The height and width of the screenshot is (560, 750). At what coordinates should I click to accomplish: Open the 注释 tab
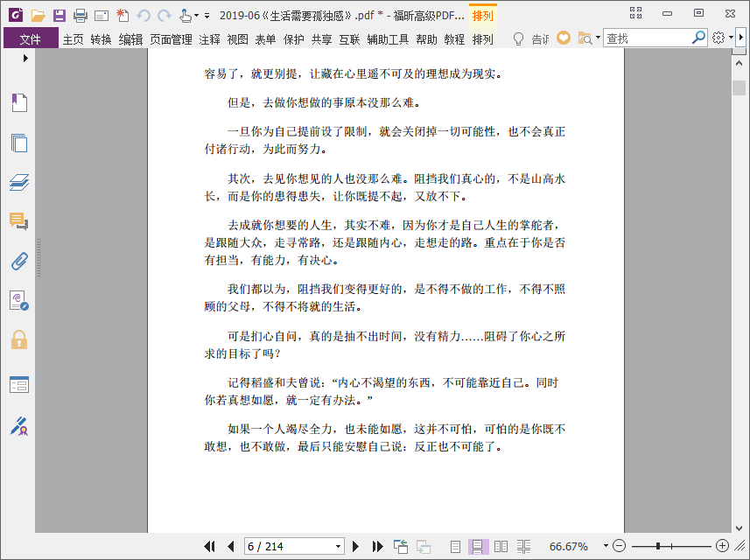click(x=209, y=39)
